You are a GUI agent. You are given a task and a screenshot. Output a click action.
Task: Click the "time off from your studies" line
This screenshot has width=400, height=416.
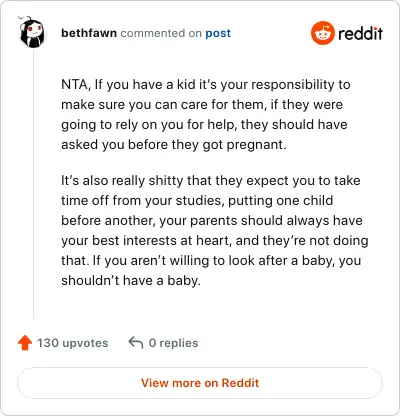pos(197,201)
